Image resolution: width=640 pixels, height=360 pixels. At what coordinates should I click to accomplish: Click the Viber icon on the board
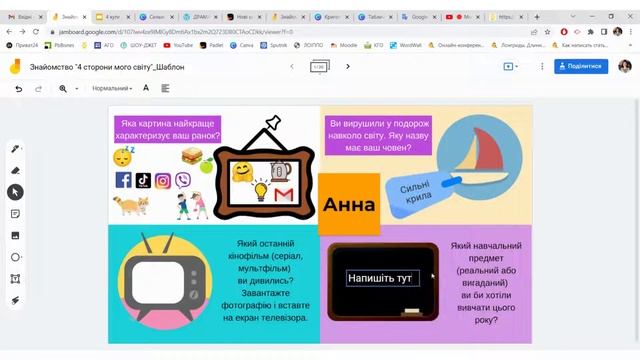pyautogui.click(x=183, y=180)
